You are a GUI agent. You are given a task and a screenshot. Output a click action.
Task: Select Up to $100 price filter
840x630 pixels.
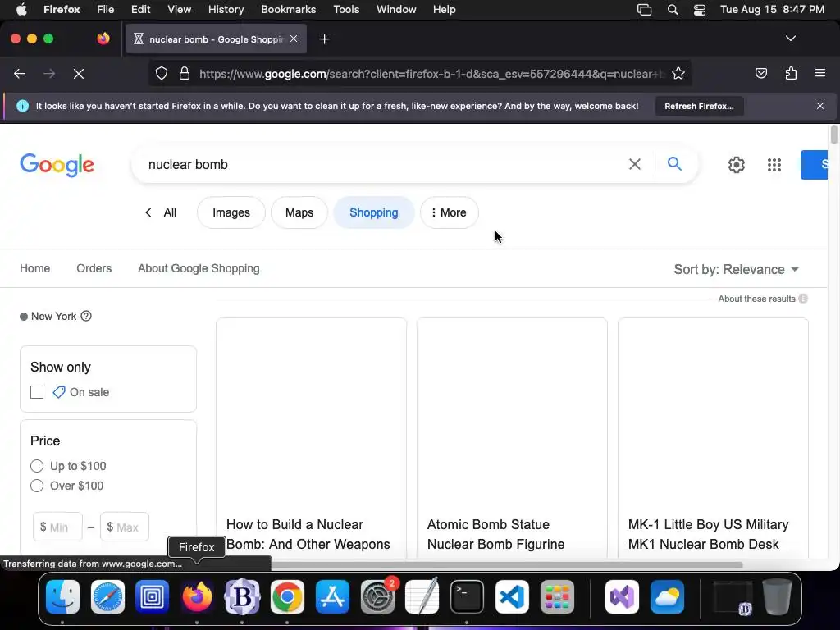(37, 466)
